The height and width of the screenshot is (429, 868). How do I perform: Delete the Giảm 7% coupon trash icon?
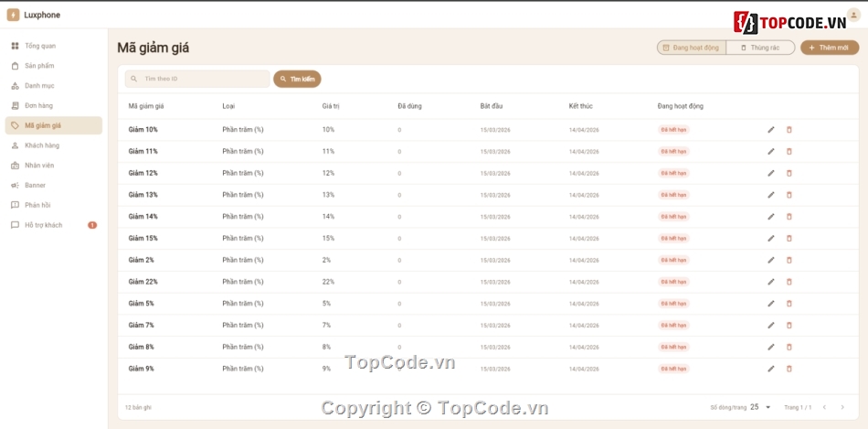coord(789,326)
